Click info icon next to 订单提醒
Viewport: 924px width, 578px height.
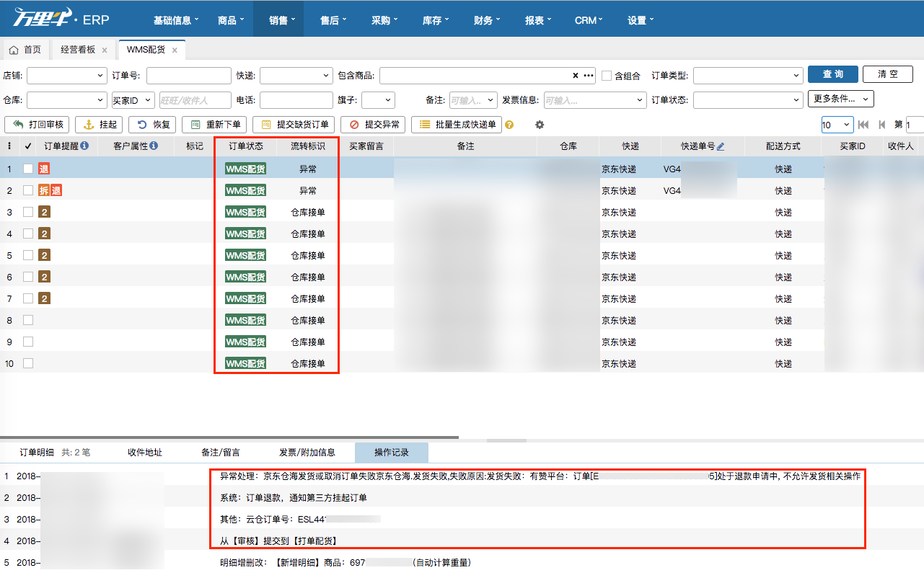[x=84, y=146]
